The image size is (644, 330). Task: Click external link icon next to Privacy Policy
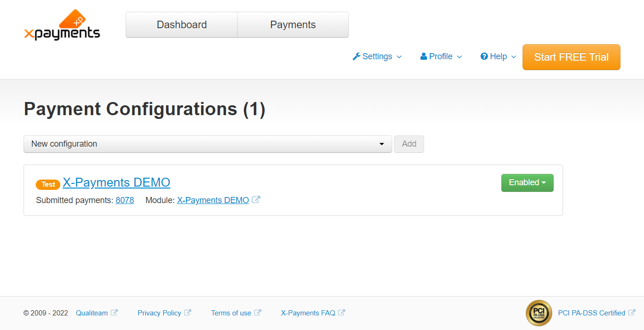coord(187,313)
